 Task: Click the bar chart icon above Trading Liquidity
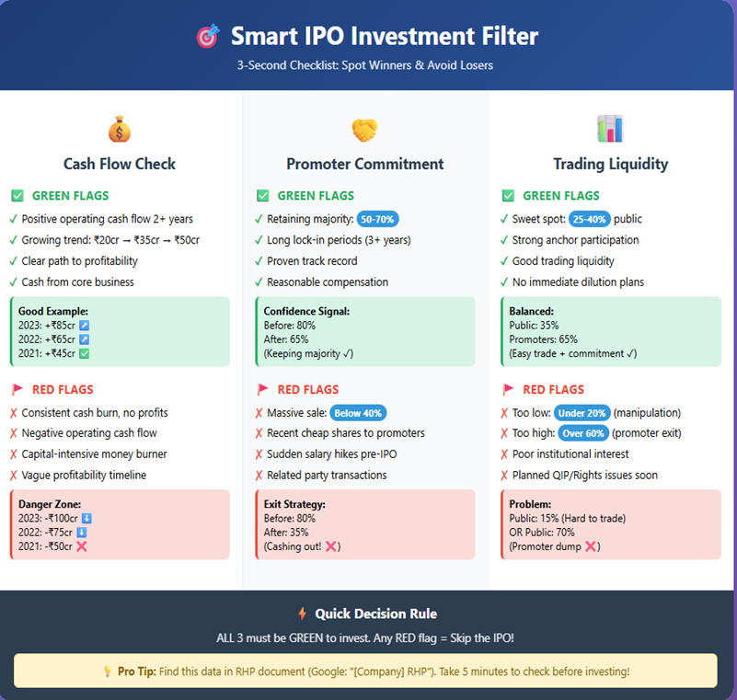pos(610,129)
